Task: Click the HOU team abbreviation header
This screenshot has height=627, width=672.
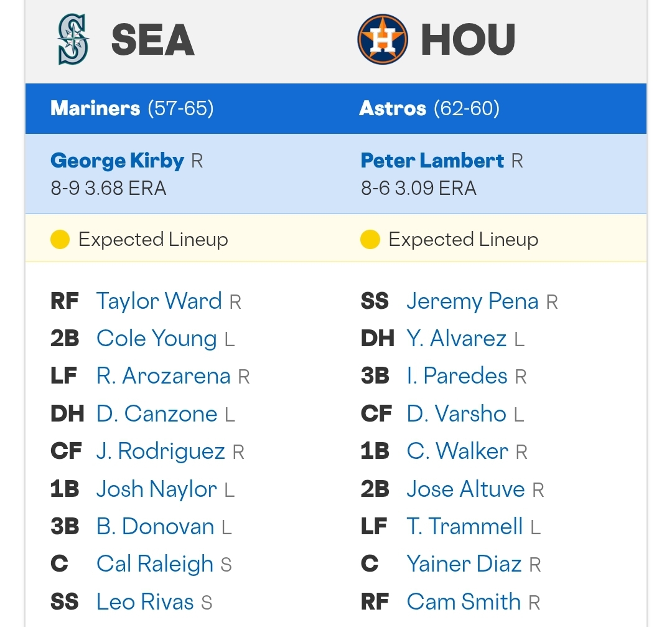Action: (x=468, y=39)
